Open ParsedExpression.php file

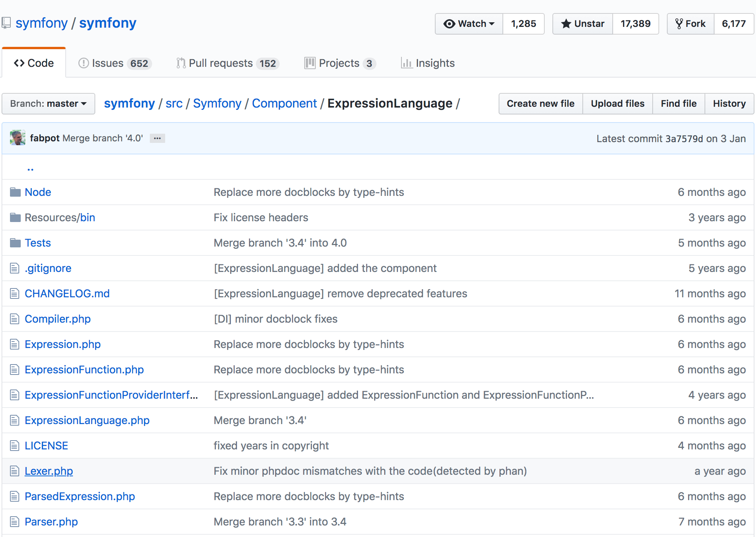tap(80, 496)
